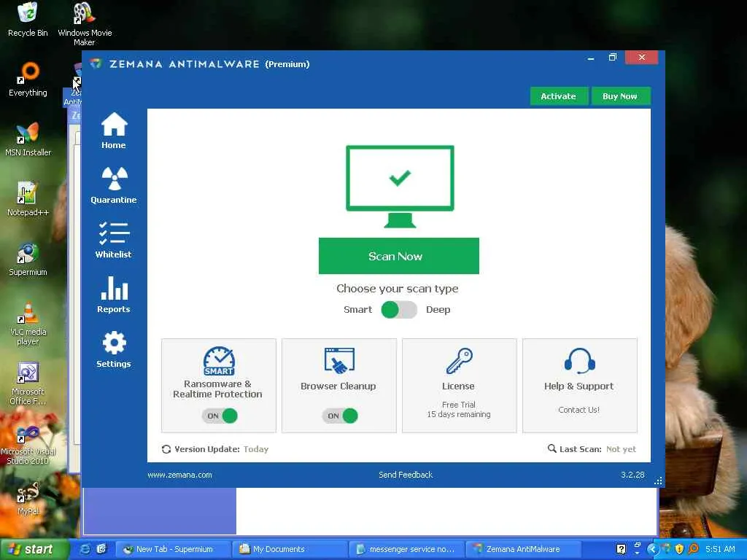747x560 pixels.
Task: Click the Help & Support headset icon
Action: tap(579, 360)
